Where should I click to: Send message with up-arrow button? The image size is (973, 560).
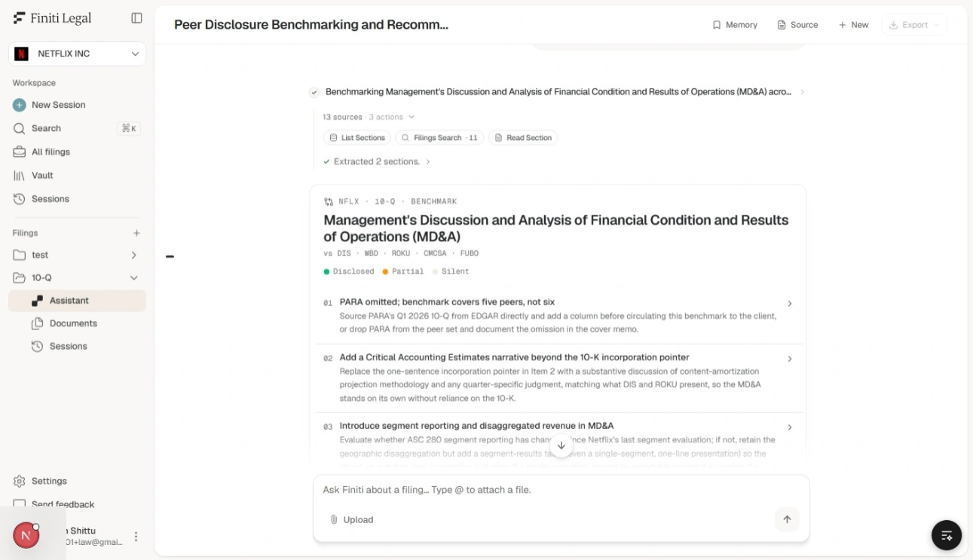787,519
